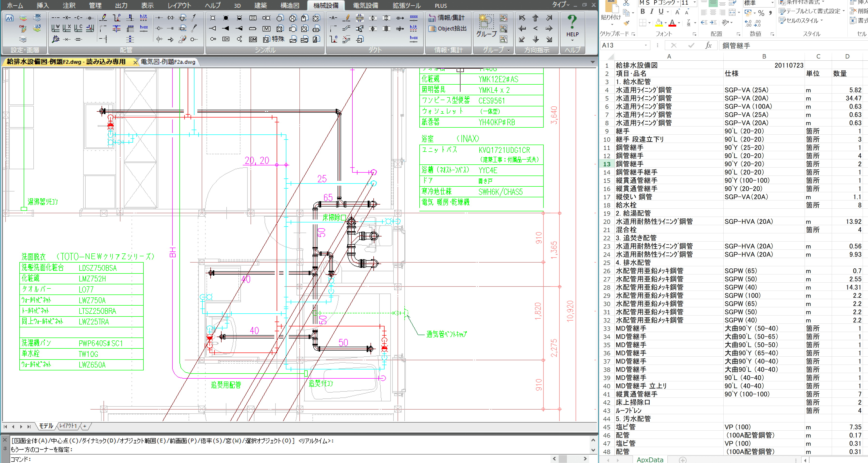Open the セルのスタイル dropdown
Image resolution: width=868 pixels, height=463 pixels.
point(801,21)
